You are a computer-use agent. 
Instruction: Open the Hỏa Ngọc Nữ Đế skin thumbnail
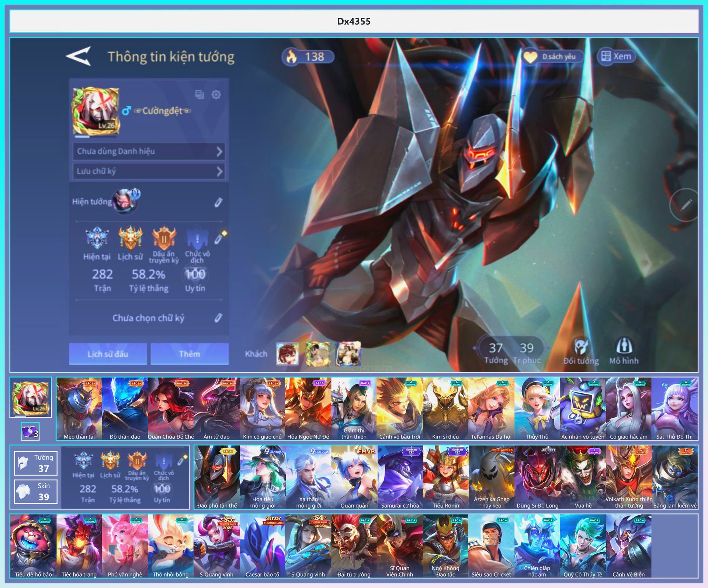pos(308,408)
